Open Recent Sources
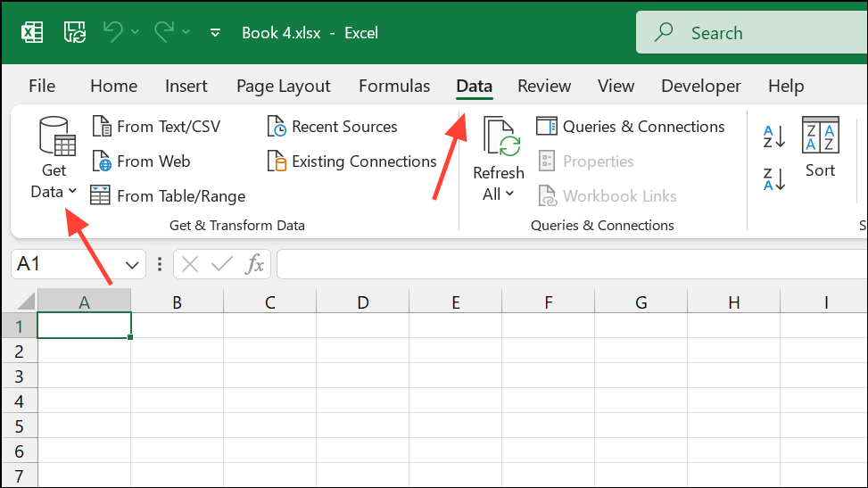This screenshot has width=868, height=488. (332, 127)
